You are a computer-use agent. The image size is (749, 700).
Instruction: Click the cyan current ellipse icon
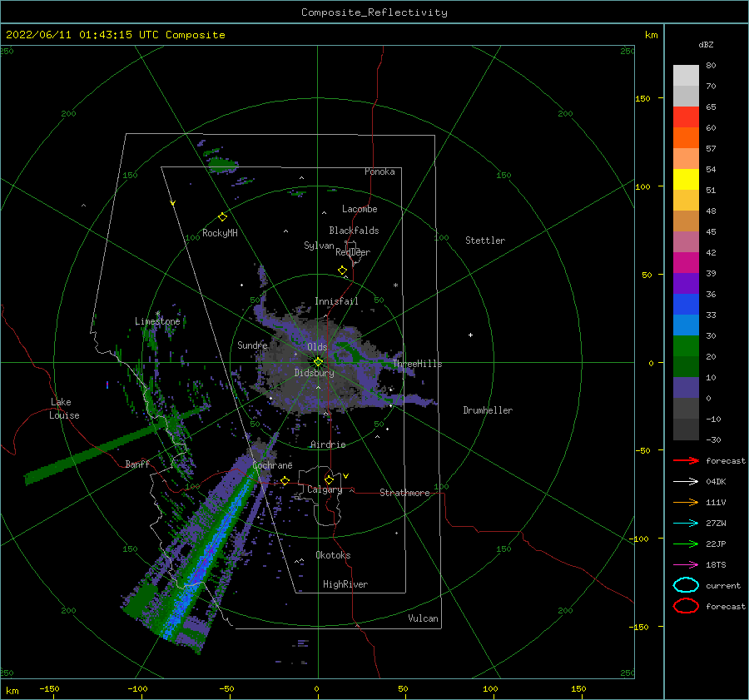pos(686,585)
